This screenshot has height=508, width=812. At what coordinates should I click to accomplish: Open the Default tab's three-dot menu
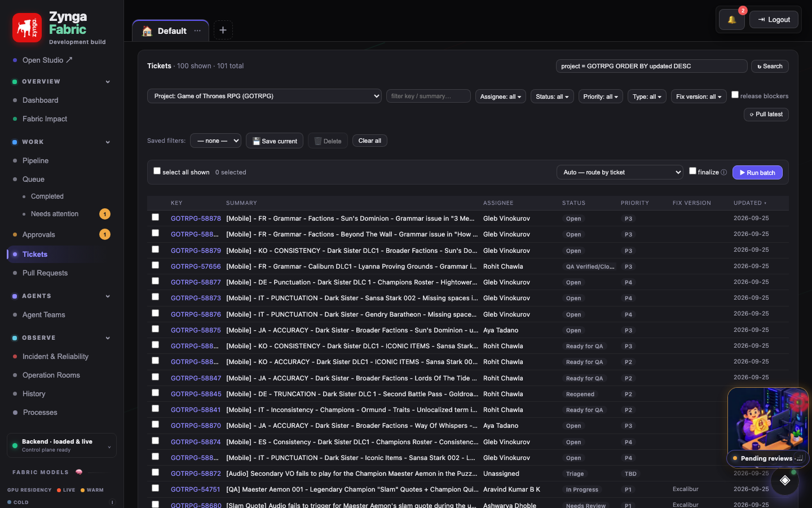click(x=197, y=31)
